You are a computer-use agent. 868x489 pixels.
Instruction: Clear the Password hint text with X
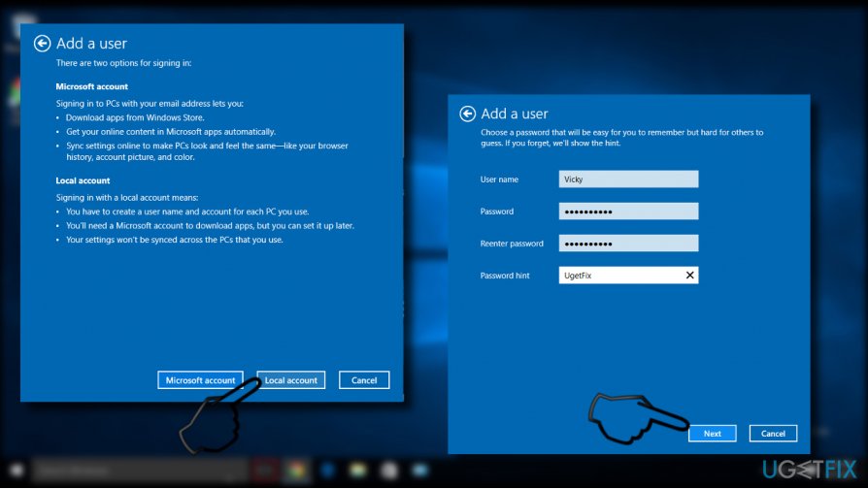point(689,276)
